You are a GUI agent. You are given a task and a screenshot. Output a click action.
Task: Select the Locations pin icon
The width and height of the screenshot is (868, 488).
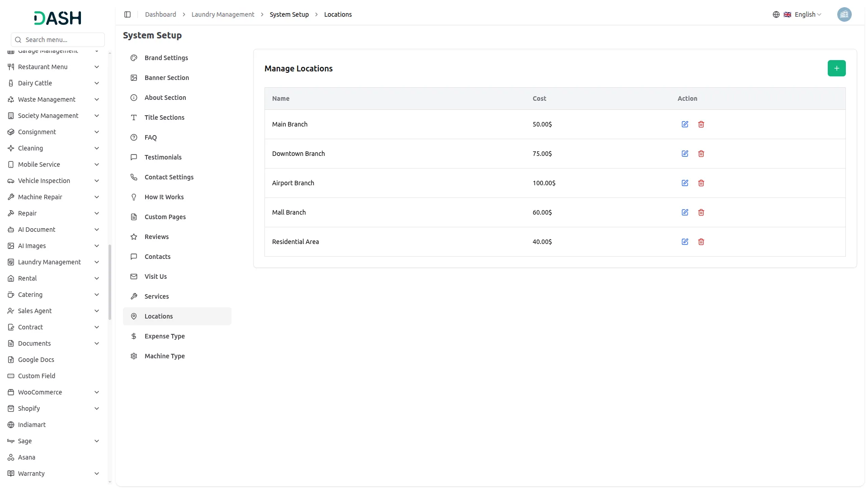click(x=133, y=316)
